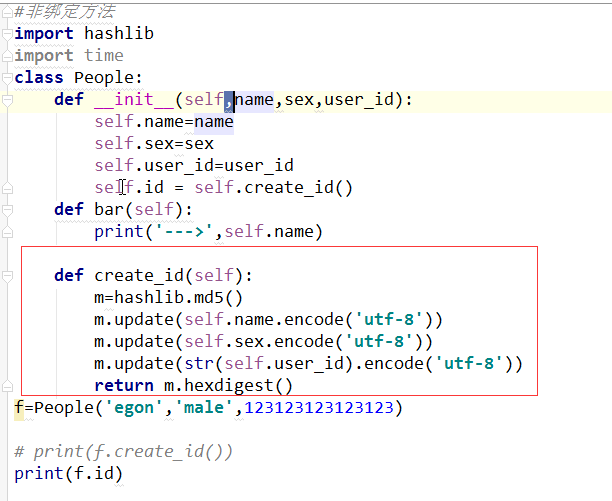Image resolution: width=612 pixels, height=501 pixels.
Task: Click the '--->' string literal
Action: (x=184, y=232)
